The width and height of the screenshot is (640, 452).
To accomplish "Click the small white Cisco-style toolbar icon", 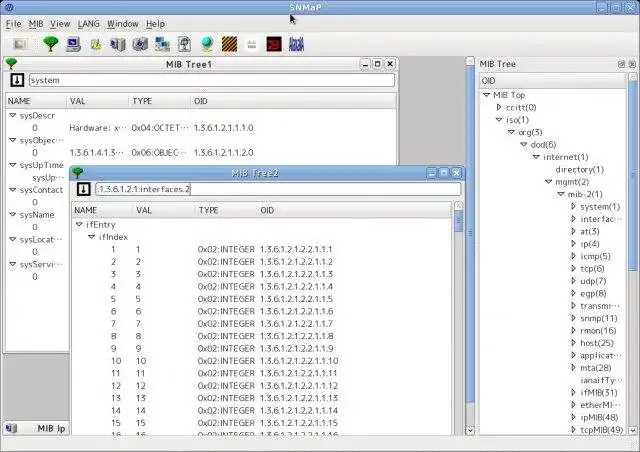I will [251, 45].
